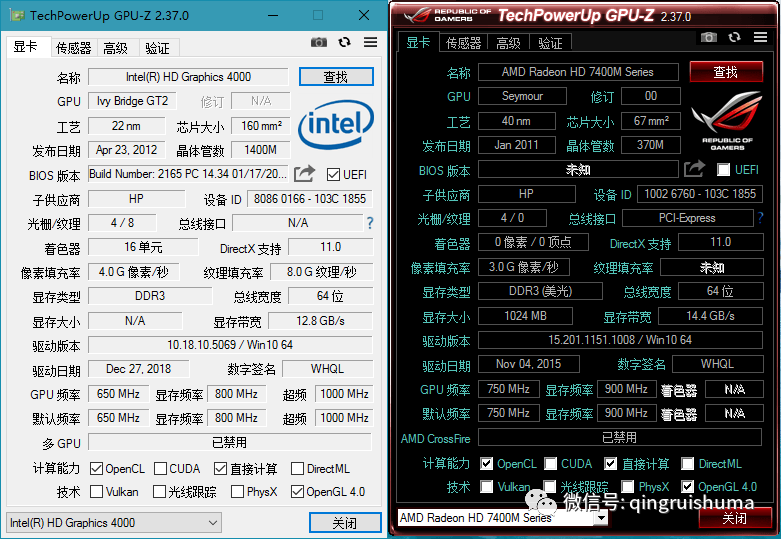Click the bus interface question mark in ROG window
Image resolution: width=781 pixels, height=539 pixels.
(x=760, y=218)
